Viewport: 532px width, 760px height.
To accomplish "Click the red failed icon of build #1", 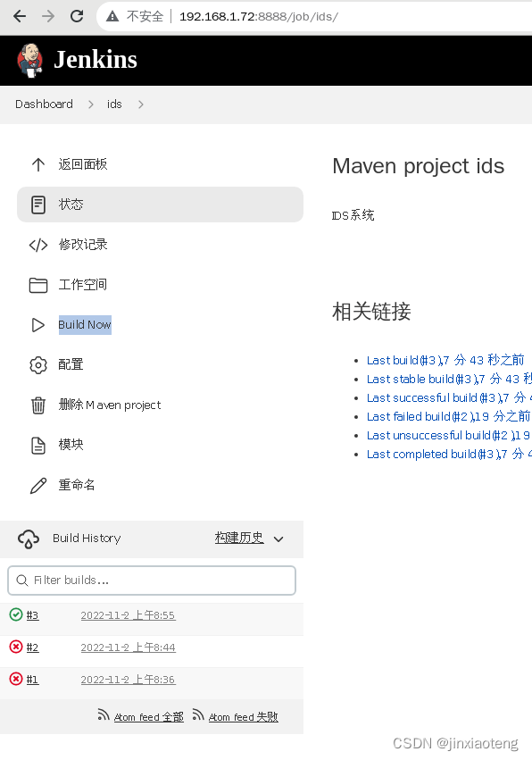I will point(16,679).
